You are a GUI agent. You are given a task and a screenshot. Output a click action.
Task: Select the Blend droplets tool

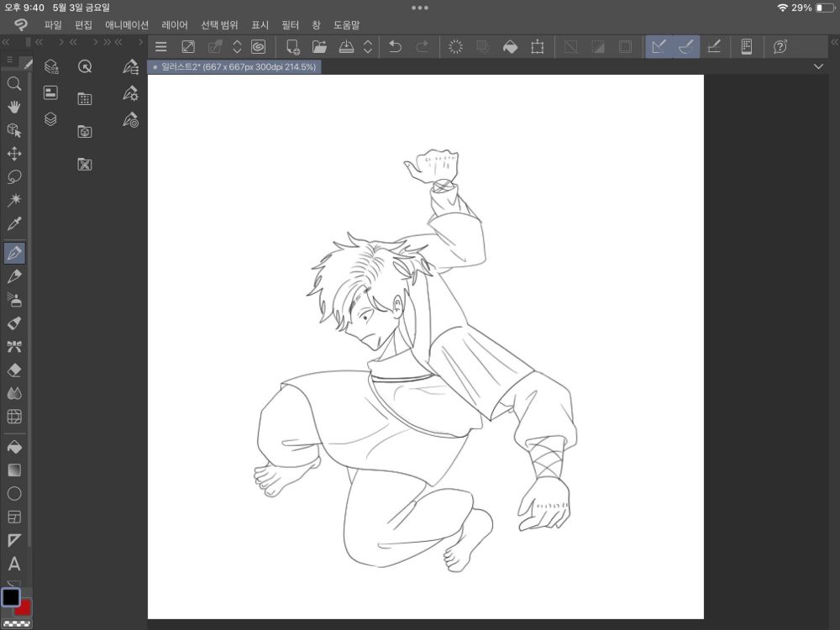click(14, 394)
